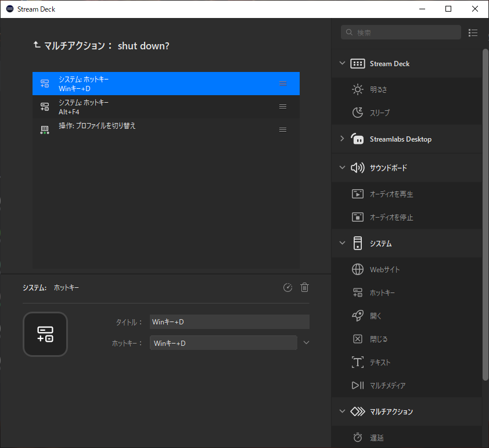Toggle the action list view button

pyautogui.click(x=473, y=33)
